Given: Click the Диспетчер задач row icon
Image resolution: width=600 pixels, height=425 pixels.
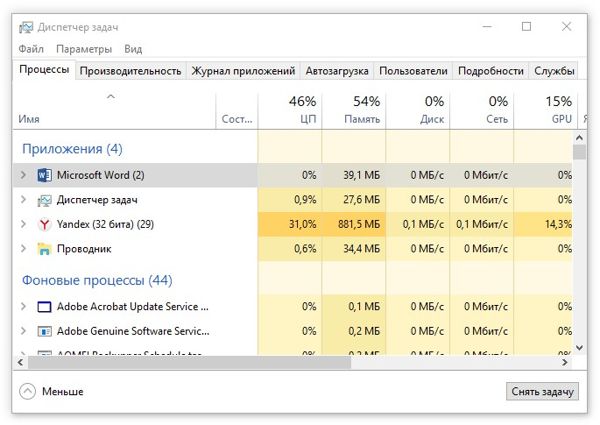Looking at the screenshot, I should 44,200.
